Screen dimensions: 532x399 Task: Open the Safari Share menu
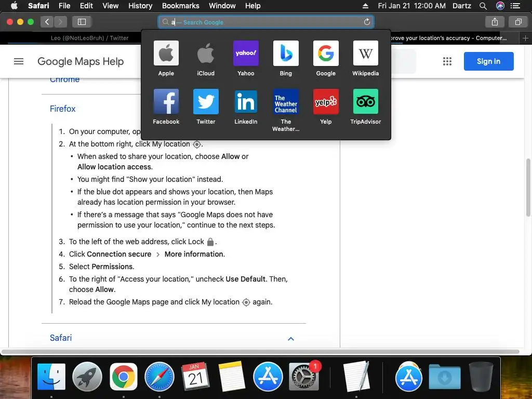495,22
